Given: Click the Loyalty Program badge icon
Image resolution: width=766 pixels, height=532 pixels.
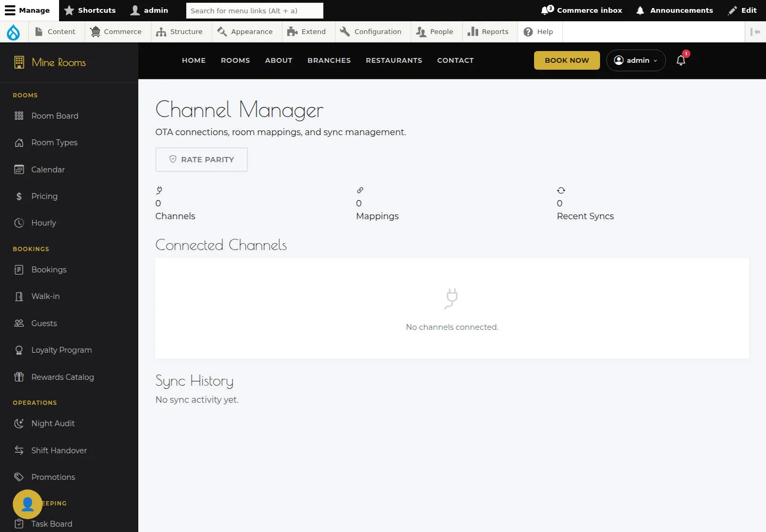Looking at the screenshot, I should point(19,350).
